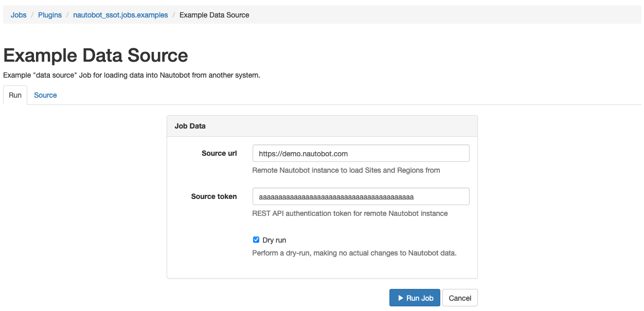Click the play icon on Run Job

pos(401,298)
